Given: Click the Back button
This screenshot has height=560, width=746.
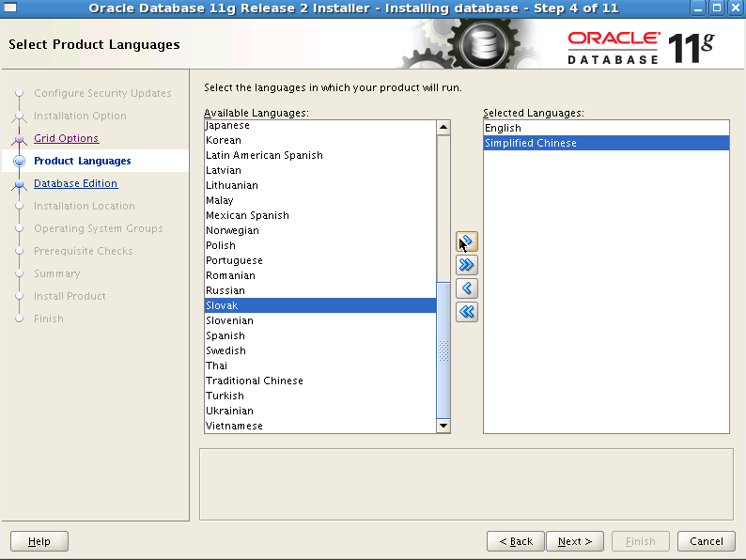Looking at the screenshot, I should [516, 541].
